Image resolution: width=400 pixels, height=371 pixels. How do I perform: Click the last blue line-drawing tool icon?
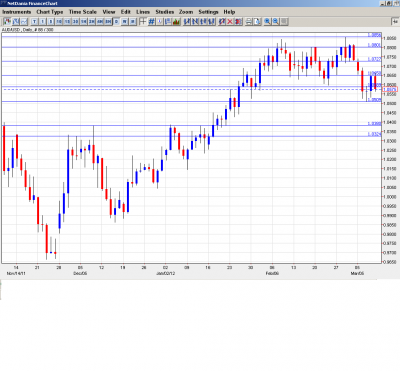pyautogui.click(x=212, y=22)
